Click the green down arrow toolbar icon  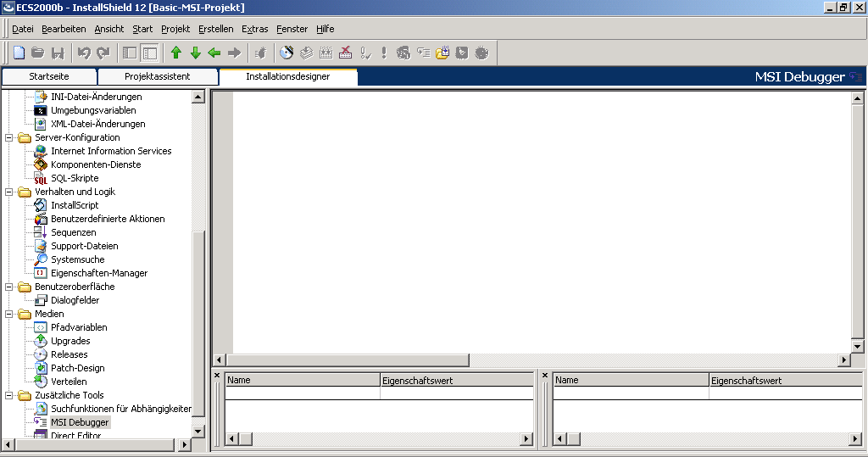(195, 53)
